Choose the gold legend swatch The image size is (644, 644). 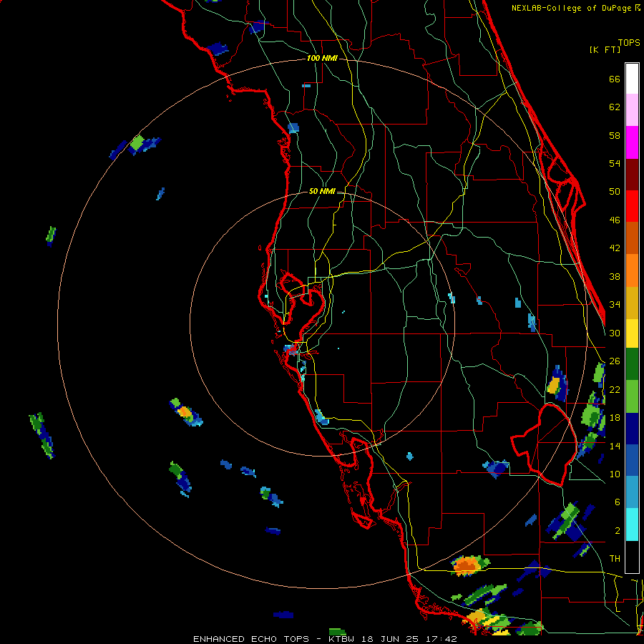tap(632, 303)
